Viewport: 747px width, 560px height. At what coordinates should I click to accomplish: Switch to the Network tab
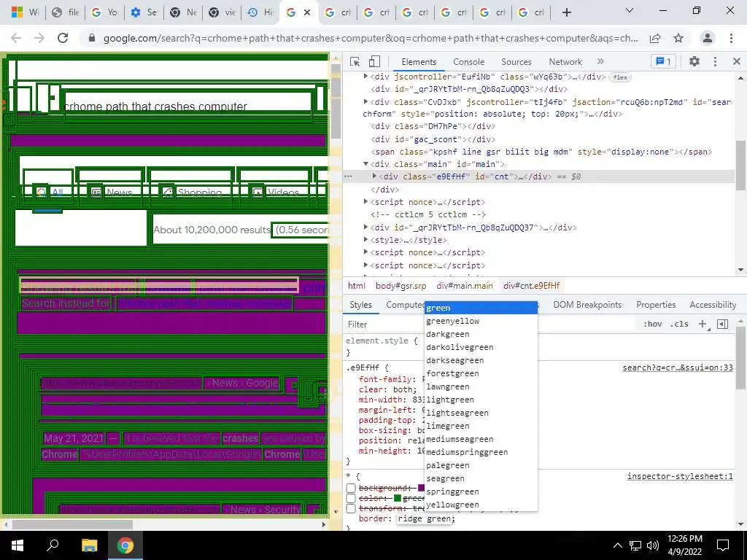565,61
